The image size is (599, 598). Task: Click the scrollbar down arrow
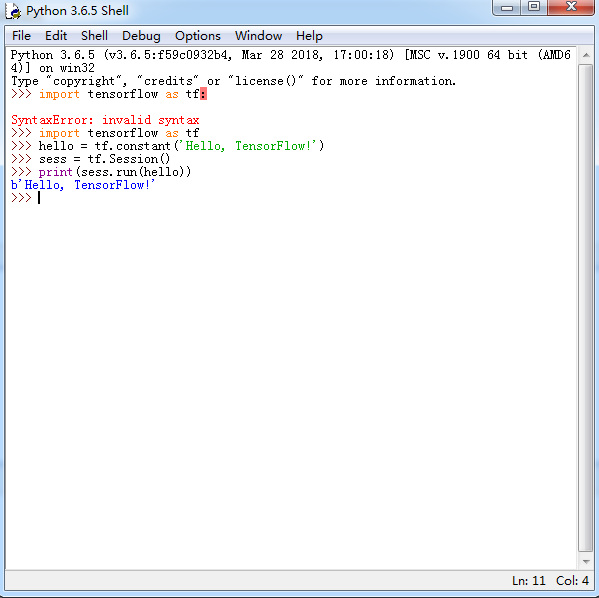(586, 561)
